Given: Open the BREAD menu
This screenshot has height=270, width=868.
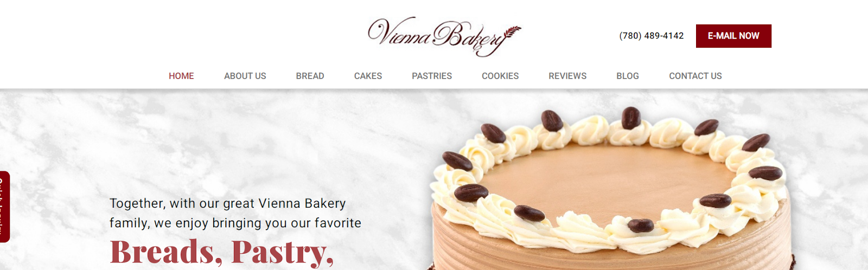Looking at the screenshot, I should click(310, 76).
